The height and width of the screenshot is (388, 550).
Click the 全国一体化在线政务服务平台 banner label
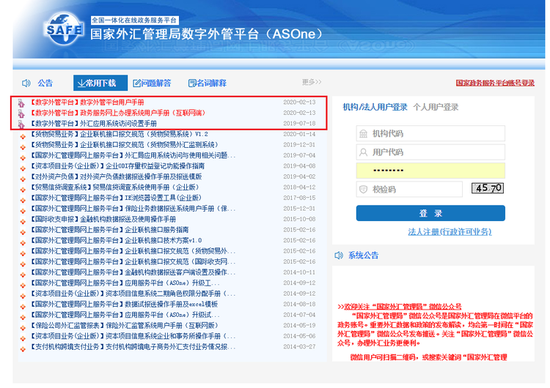point(135,20)
